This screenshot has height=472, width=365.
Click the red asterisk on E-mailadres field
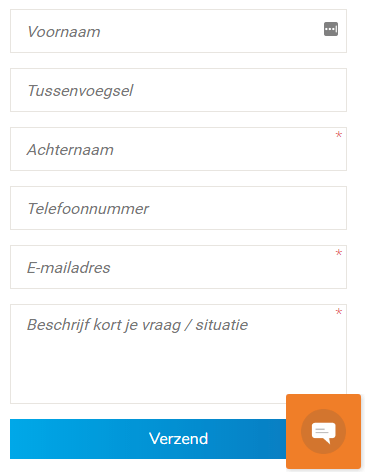[x=339, y=253]
